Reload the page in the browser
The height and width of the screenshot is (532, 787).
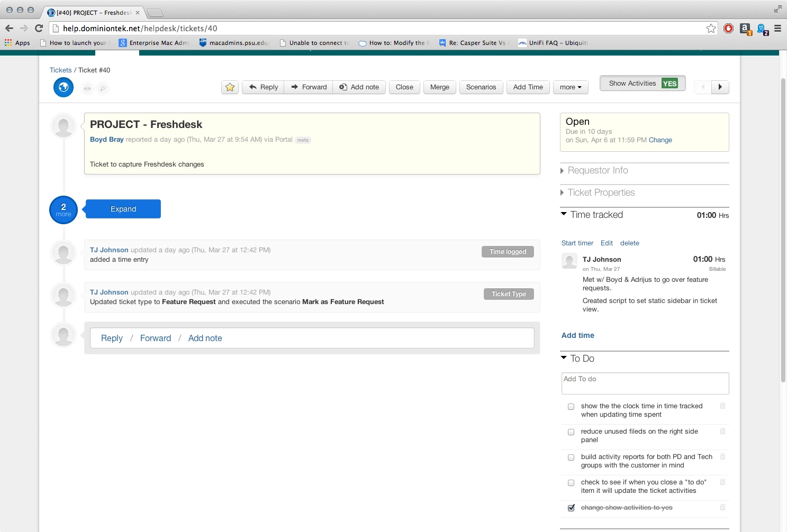(x=39, y=29)
